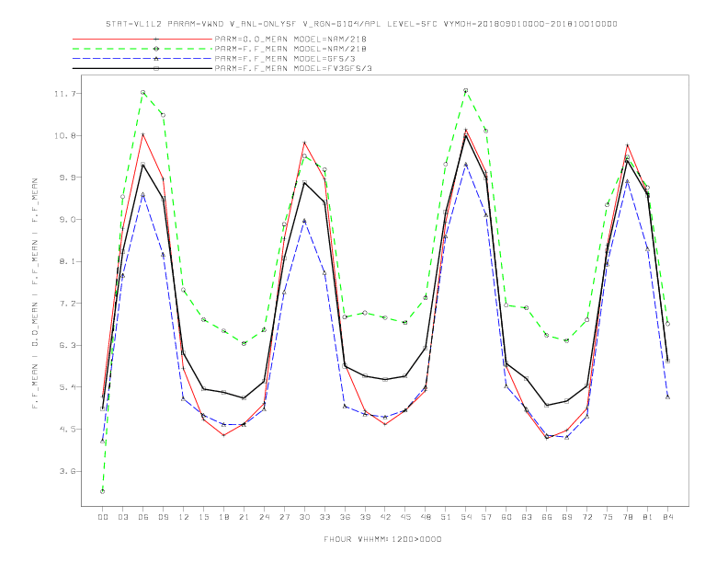This screenshot has height=563, width=728.
Task: Click green NAM peak marker at hour 54
Action: [466, 90]
